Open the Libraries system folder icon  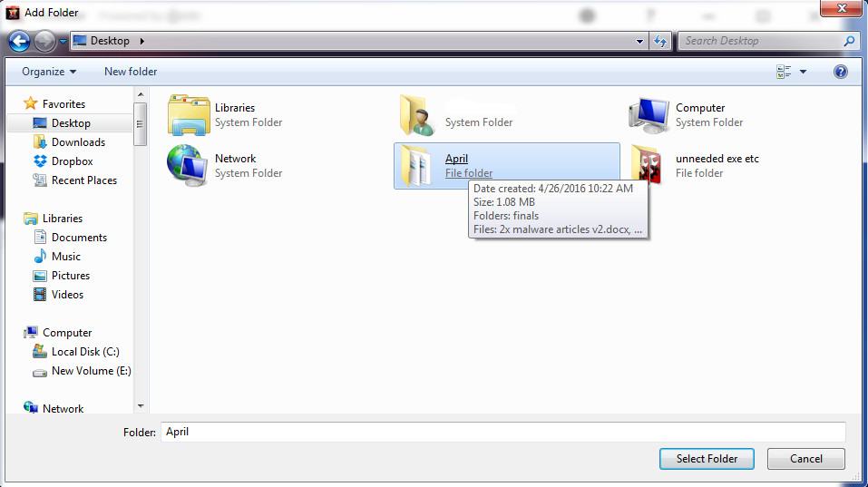189,115
